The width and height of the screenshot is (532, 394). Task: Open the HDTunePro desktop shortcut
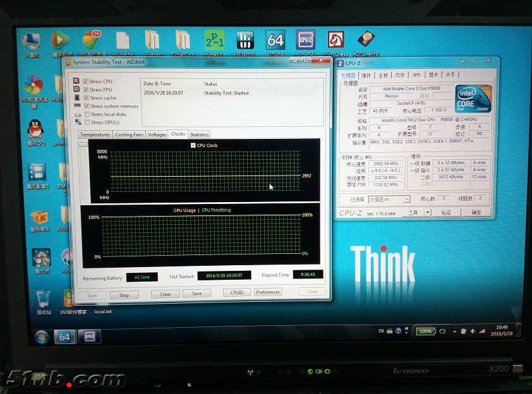365,41
